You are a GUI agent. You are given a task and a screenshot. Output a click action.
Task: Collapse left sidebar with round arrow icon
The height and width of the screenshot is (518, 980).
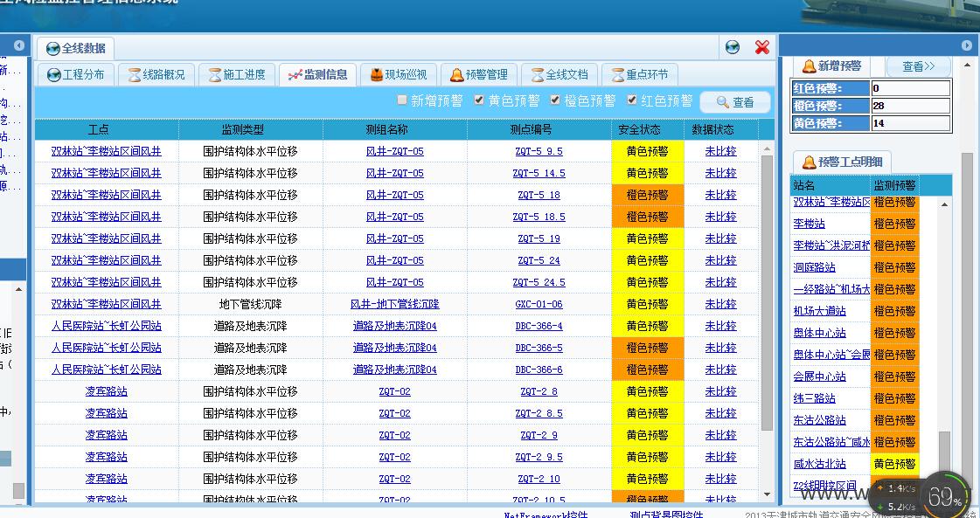18,45
